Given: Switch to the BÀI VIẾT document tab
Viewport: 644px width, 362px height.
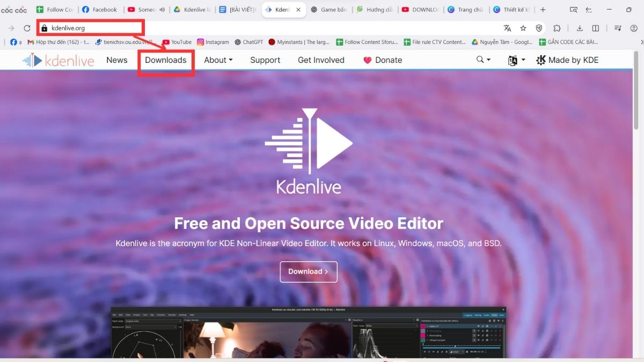Looking at the screenshot, I should coord(237,10).
